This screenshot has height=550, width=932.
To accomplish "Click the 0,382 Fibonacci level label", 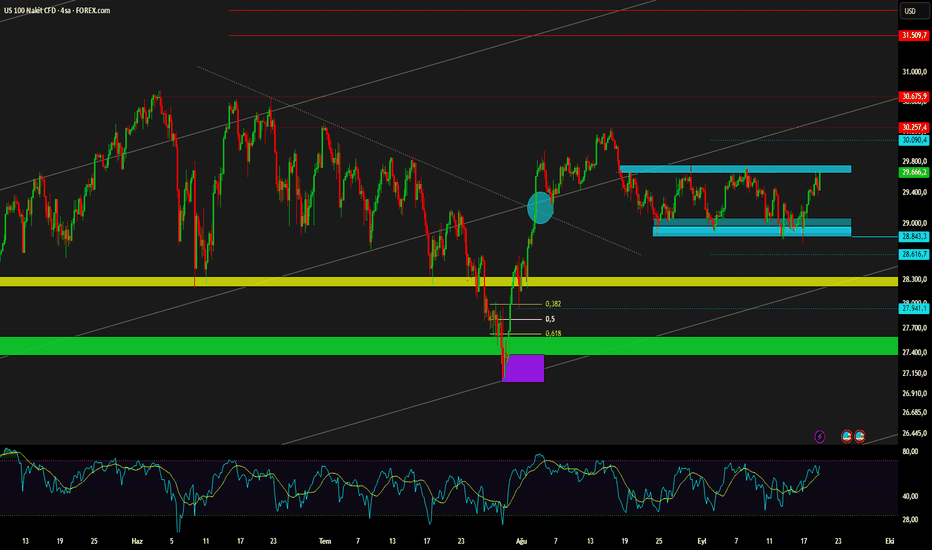I will pyautogui.click(x=553, y=304).
